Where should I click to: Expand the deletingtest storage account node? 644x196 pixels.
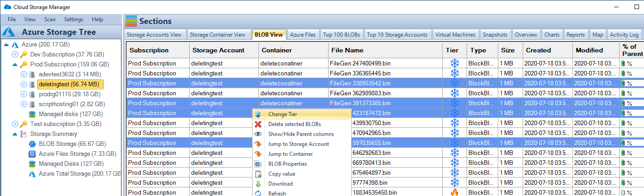tap(24, 84)
